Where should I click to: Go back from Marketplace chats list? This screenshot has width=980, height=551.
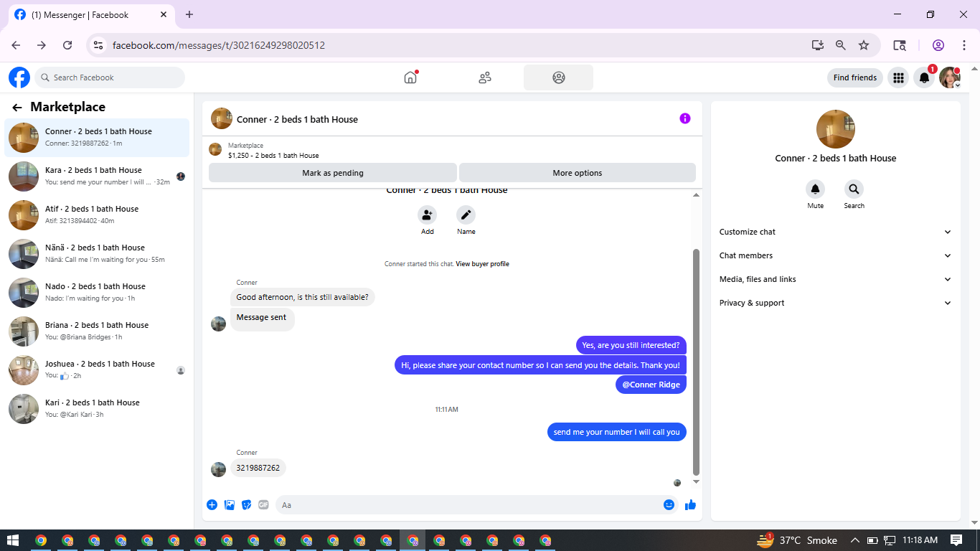[17, 108]
